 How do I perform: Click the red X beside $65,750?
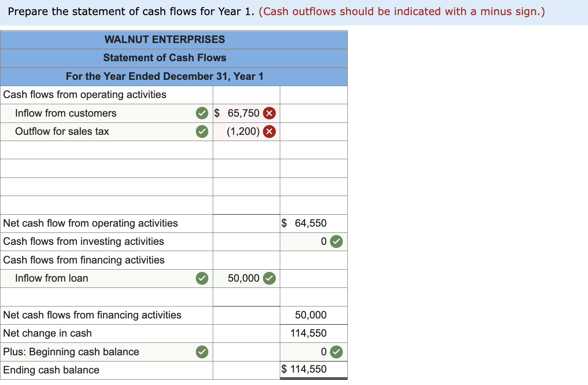270,113
